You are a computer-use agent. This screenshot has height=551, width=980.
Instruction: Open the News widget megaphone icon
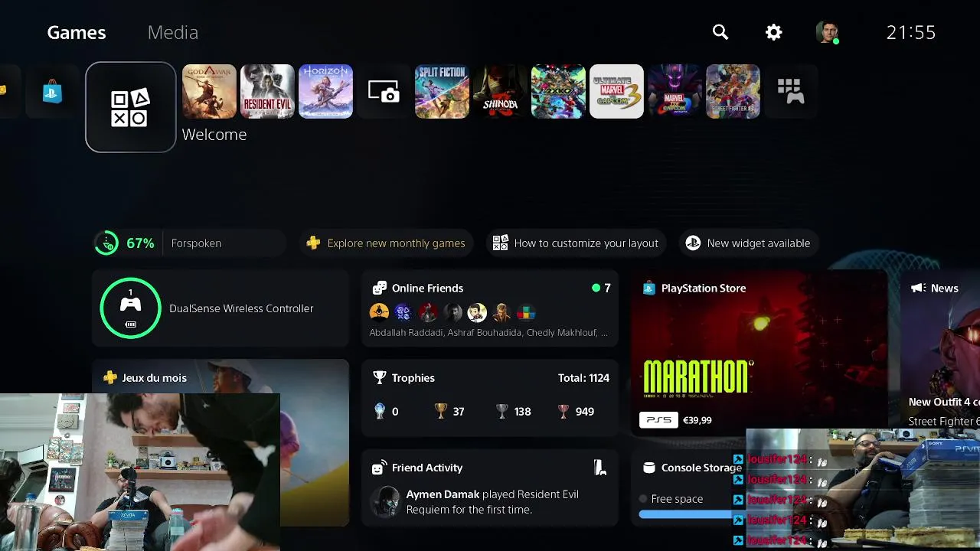click(x=918, y=289)
